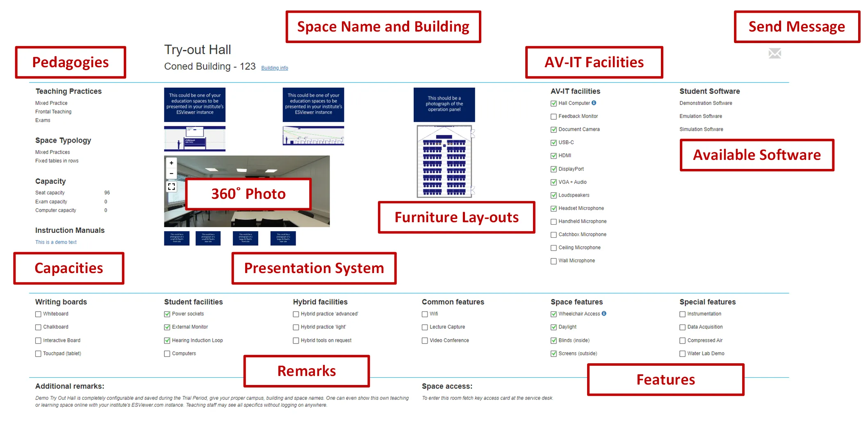Check the Whiteboard checkbox
This screenshot has height=426, width=868.
[x=38, y=314]
